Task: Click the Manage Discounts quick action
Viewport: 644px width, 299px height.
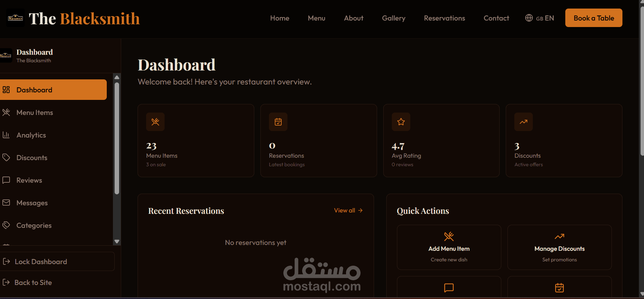Action: click(x=559, y=247)
